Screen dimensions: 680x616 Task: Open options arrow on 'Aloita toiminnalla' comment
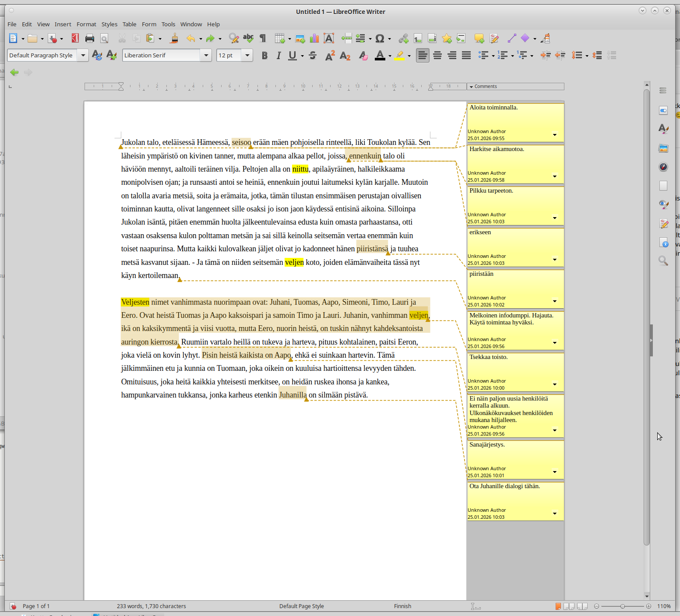[555, 135]
